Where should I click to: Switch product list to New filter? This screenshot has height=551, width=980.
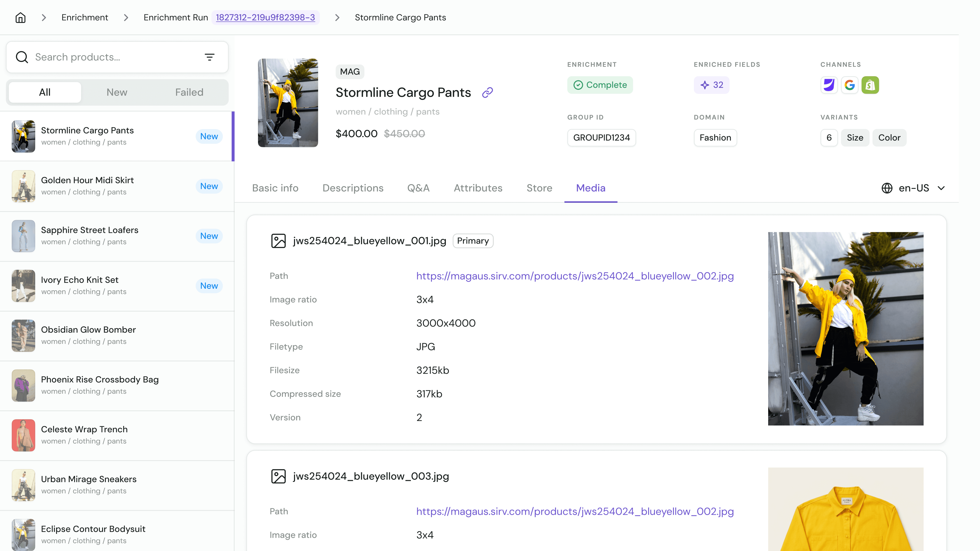pyautogui.click(x=117, y=92)
